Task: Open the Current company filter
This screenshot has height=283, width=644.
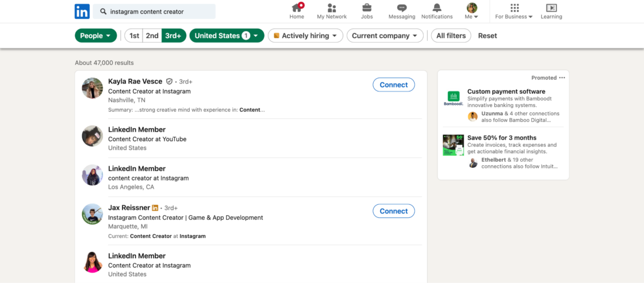Action: (385, 36)
